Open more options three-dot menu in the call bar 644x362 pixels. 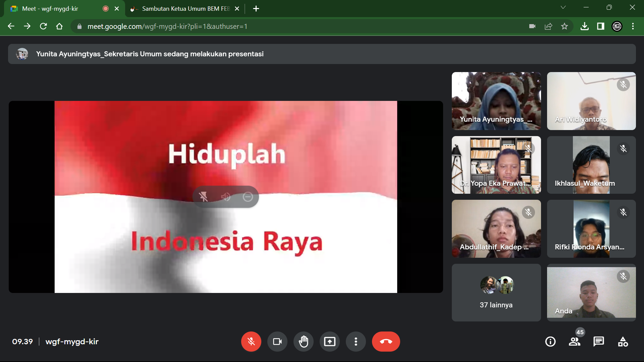tap(356, 342)
